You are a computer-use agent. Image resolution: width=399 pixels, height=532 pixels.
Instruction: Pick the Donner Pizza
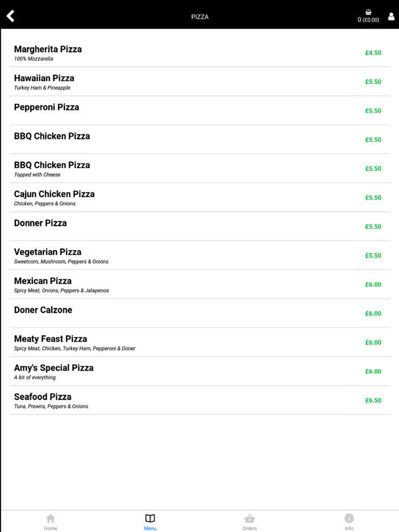[199, 226]
